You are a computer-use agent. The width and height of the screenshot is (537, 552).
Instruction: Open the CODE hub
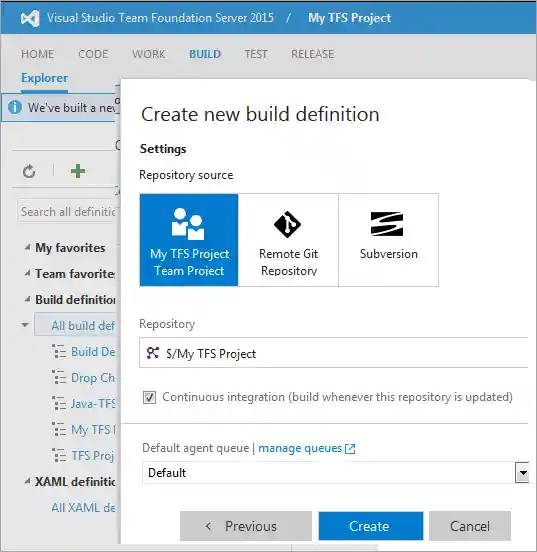pos(93,54)
